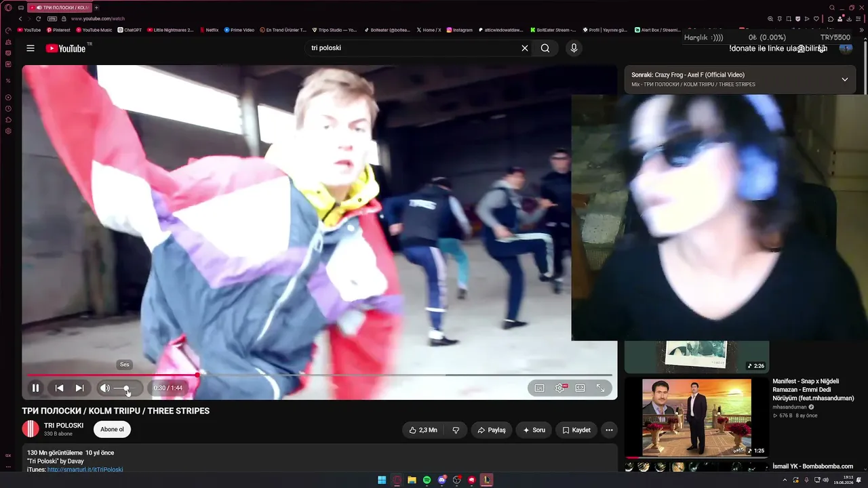Open the taskbar volume control
Image resolution: width=868 pixels, height=488 pixels.
(825, 480)
